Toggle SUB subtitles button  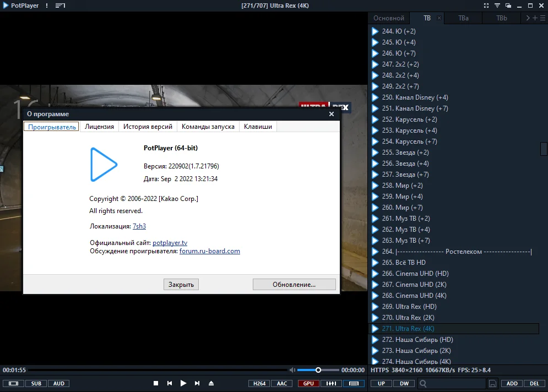coord(36,384)
